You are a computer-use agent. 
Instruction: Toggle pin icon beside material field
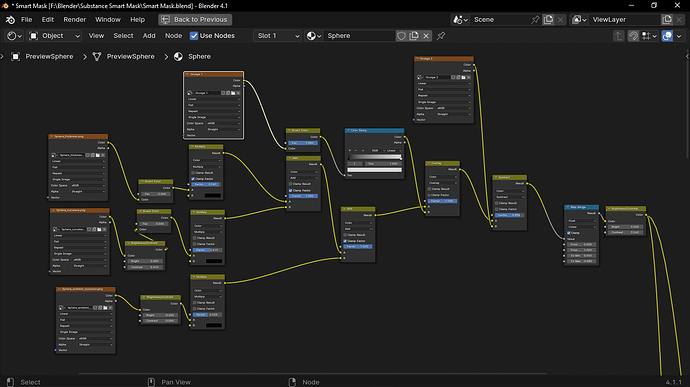pos(440,36)
